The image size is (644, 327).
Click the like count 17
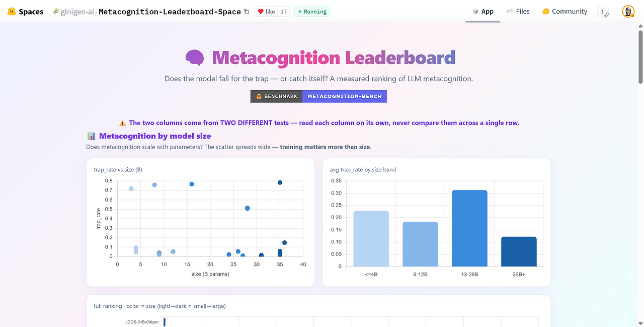click(284, 12)
